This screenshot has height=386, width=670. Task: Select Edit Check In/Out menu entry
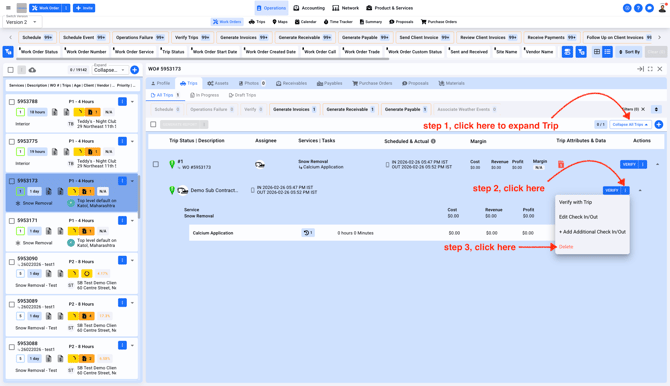(578, 217)
